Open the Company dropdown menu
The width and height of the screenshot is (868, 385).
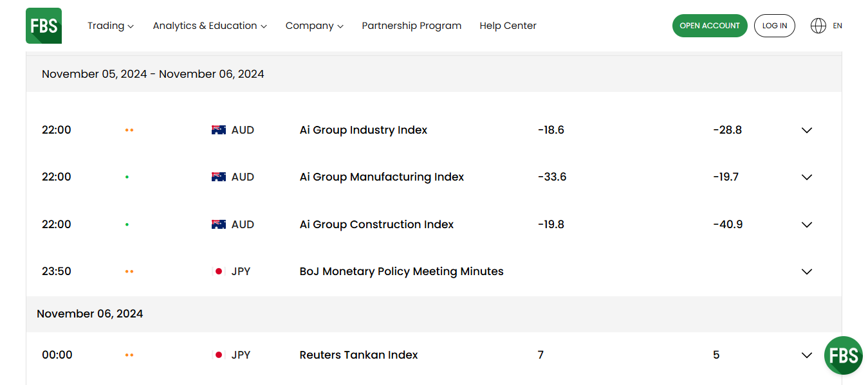click(314, 26)
